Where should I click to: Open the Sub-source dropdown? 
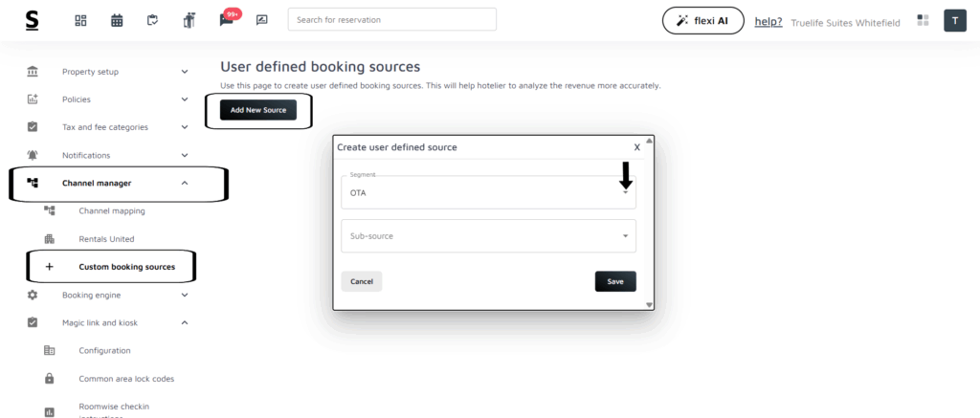click(488, 235)
